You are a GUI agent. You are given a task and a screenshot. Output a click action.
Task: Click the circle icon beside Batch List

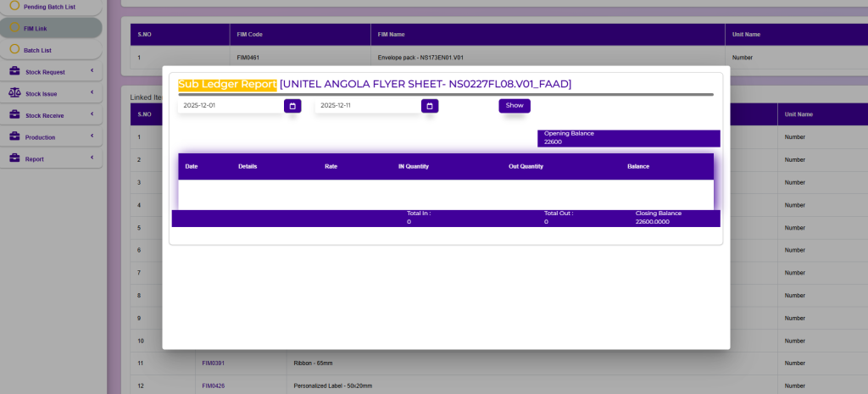pyautogui.click(x=14, y=50)
